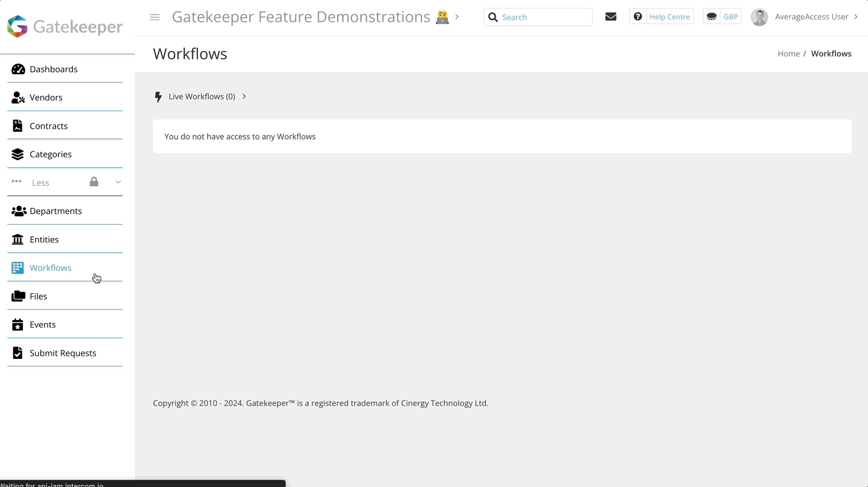
Task: Click 'You do not have access' message
Action: coord(240,137)
